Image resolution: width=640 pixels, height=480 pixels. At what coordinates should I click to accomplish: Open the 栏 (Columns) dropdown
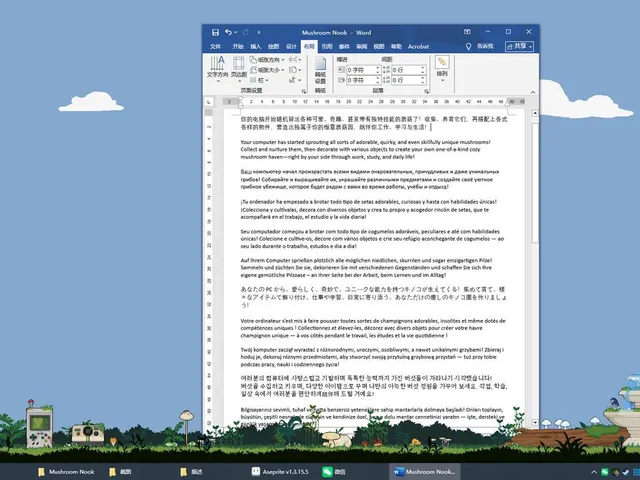point(259,80)
